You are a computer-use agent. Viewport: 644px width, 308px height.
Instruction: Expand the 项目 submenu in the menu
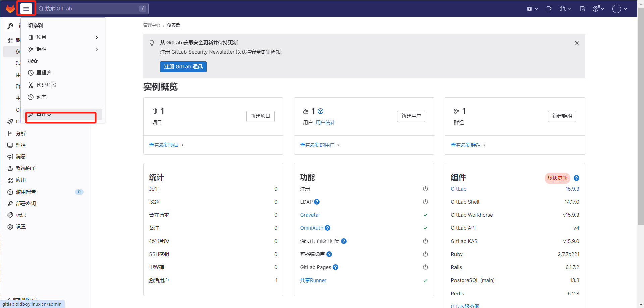click(63, 37)
